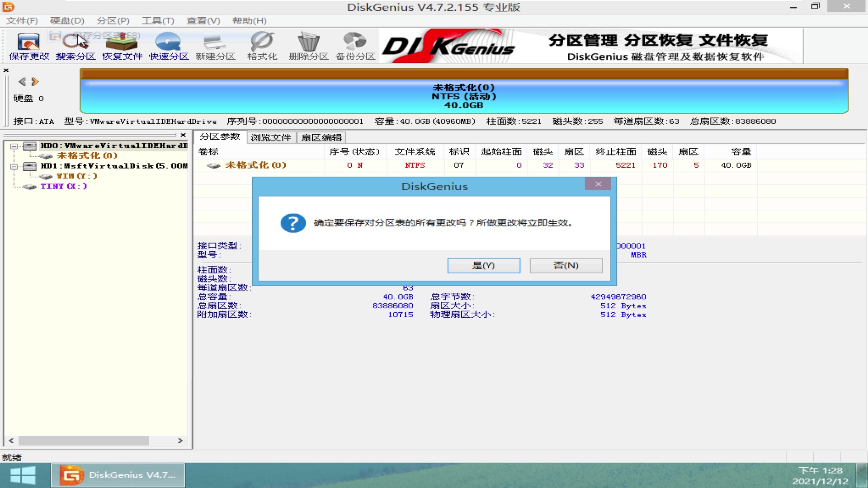Click the tree panel horizontal scrollbar thumb
The image size is (868, 488).
(x=84, y=441)
